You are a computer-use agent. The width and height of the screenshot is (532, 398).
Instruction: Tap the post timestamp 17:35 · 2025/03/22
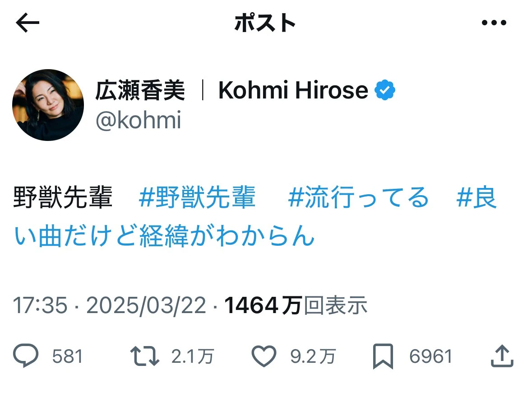(110, 306)
